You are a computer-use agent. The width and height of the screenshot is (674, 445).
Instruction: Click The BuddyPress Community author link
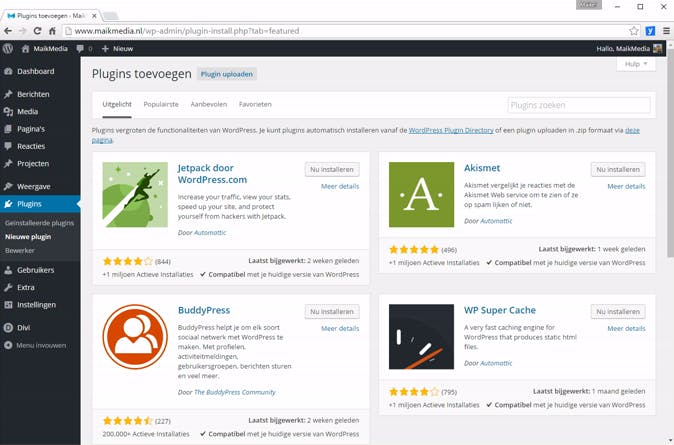click(235, 392)
